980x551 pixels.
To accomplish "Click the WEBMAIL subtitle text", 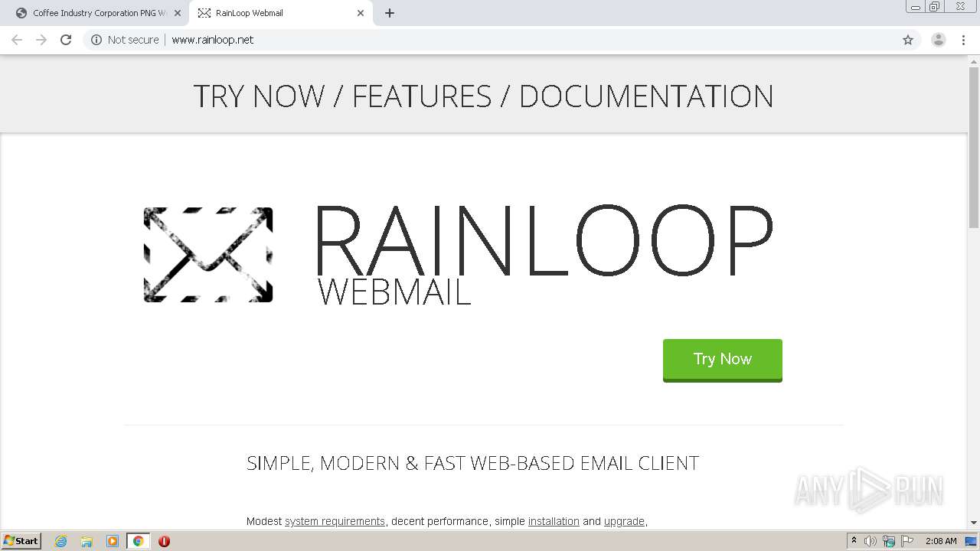I will pyautogui.click(x=394, y=292).
